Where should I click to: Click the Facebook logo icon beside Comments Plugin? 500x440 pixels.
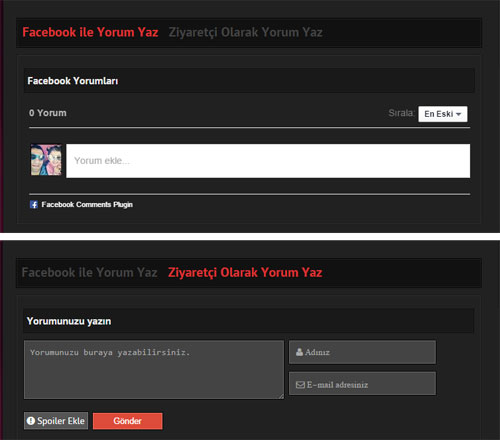(34, 204)
